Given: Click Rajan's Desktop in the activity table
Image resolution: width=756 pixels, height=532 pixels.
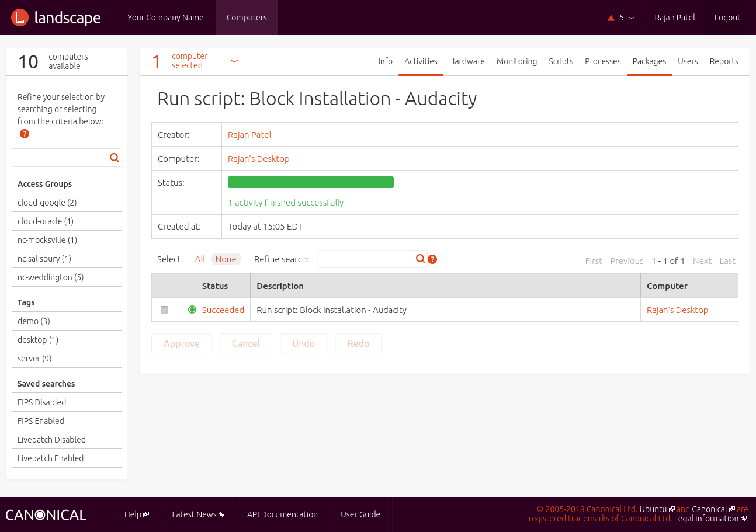Looking at the screenshot, I should 677,310.
